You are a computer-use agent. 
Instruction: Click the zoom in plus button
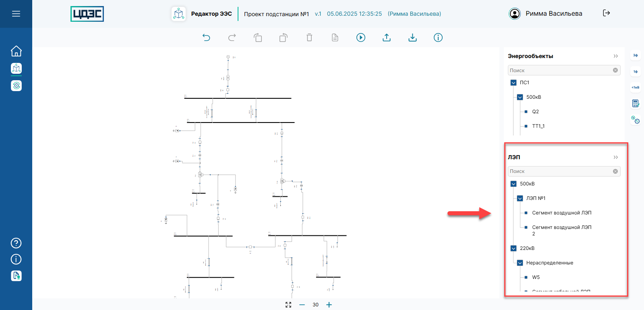click(x=329, y=305)
